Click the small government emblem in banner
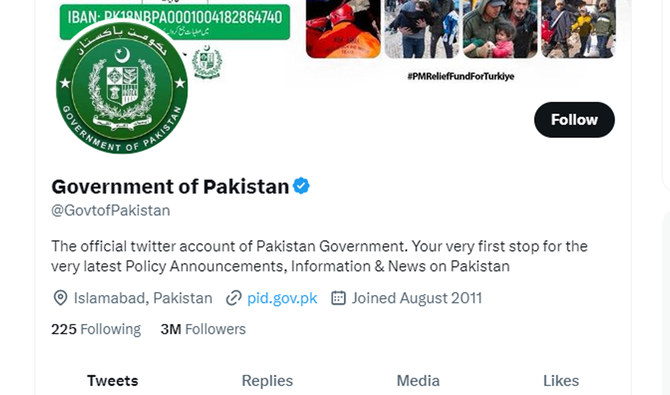 tap(207, 62)
